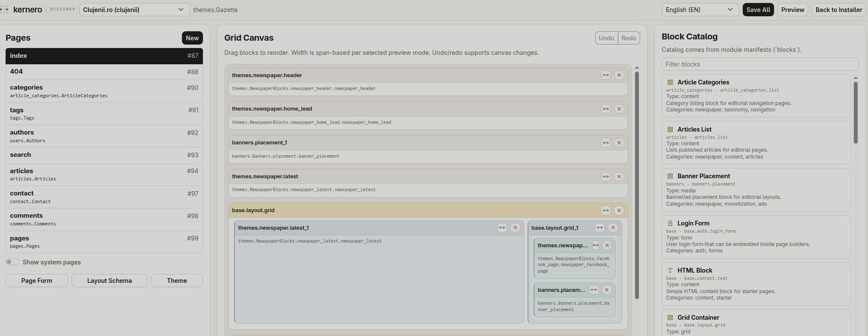
Task: Click the Article Categories grid icon
Action: (x=670, y=82)
